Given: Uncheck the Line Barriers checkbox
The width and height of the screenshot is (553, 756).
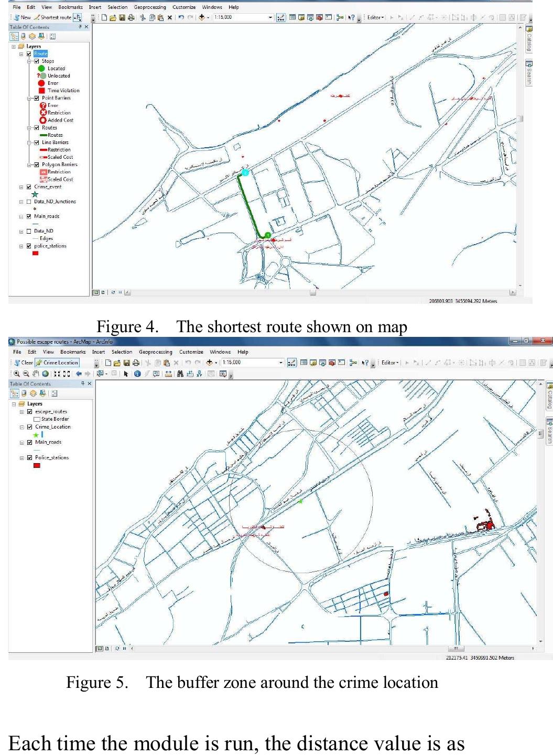Looking at the screenshot, I should tap(36, 143).
